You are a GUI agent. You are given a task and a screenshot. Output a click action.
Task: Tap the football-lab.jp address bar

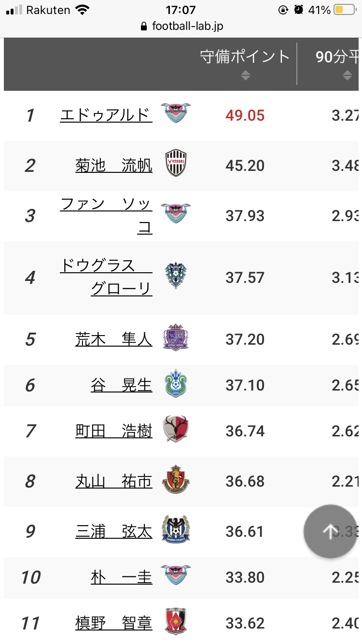181,26
